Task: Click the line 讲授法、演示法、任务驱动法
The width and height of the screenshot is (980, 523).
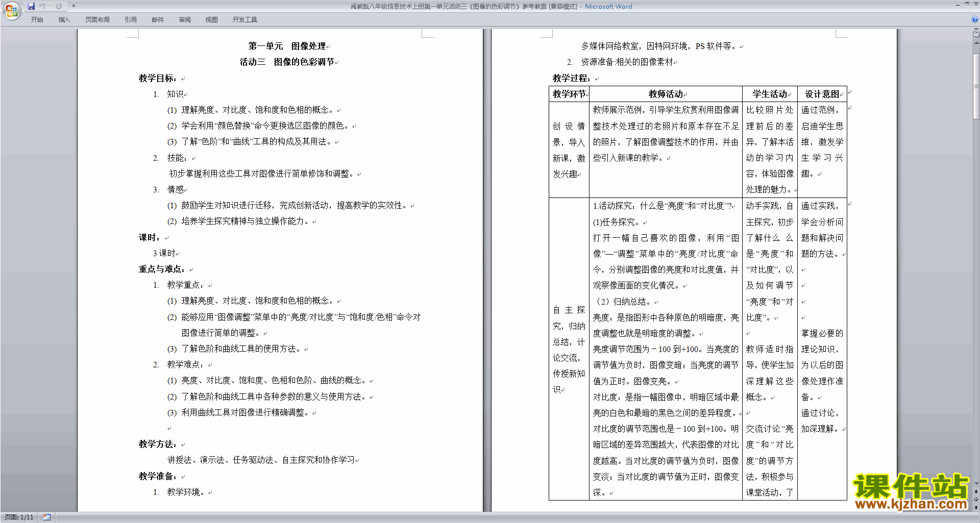Action: coord(261,460)
